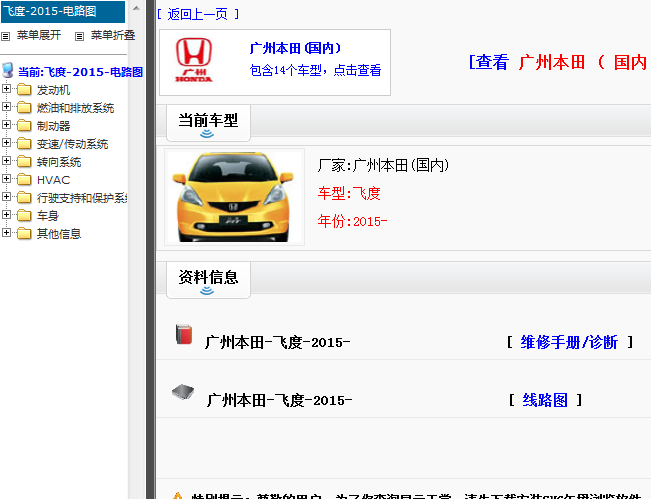Expand the 燃油和排放系统 tree node
Screen dimensions: 651x499
[6, 106]
